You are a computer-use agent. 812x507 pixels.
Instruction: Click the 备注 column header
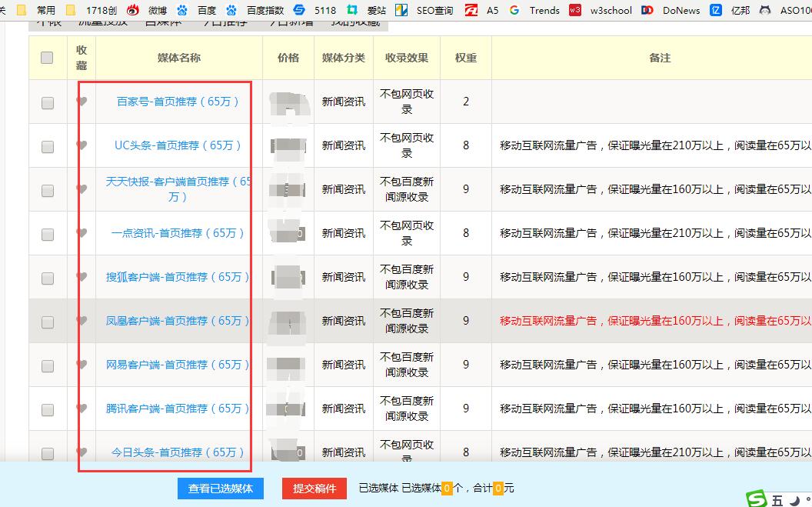pos(660,58)
